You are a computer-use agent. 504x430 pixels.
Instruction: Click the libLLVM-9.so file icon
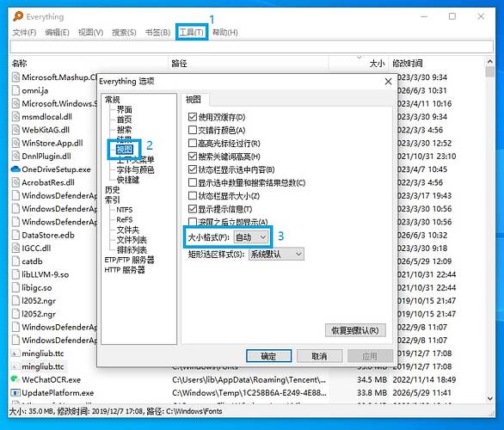[15, 274]
